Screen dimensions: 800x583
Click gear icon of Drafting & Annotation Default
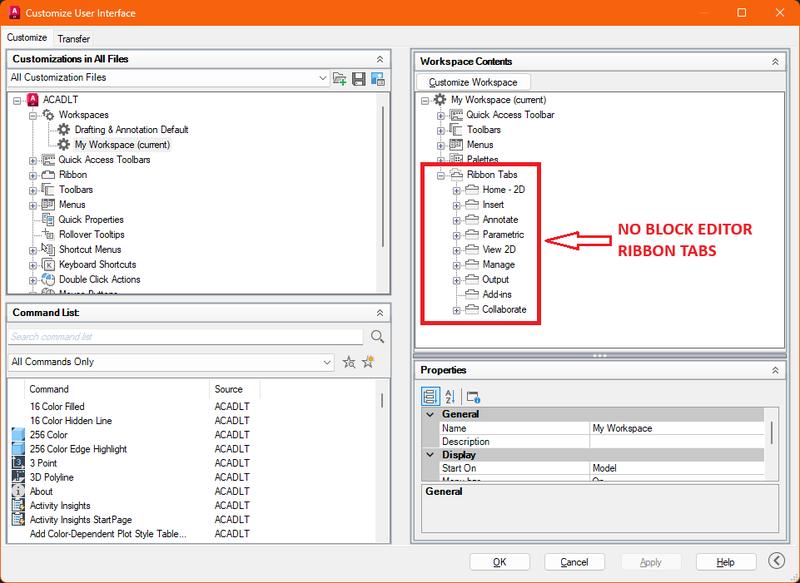tap(63, 130)
